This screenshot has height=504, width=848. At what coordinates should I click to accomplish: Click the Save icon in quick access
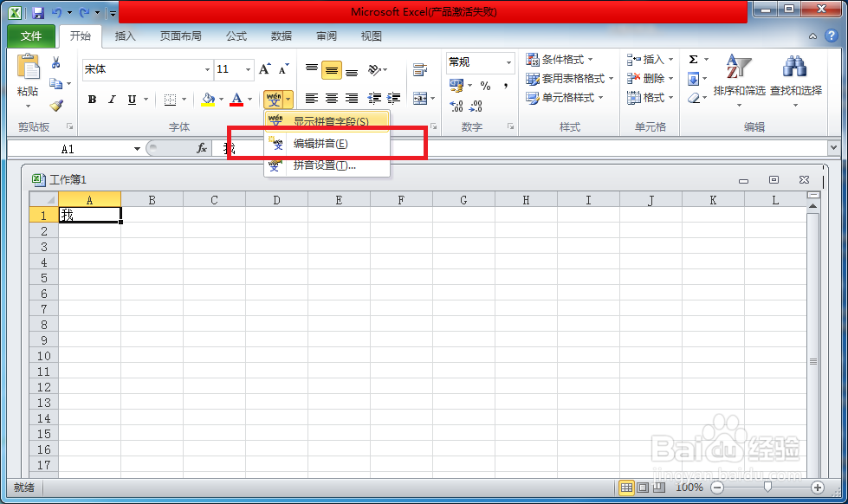click(38, 12)
